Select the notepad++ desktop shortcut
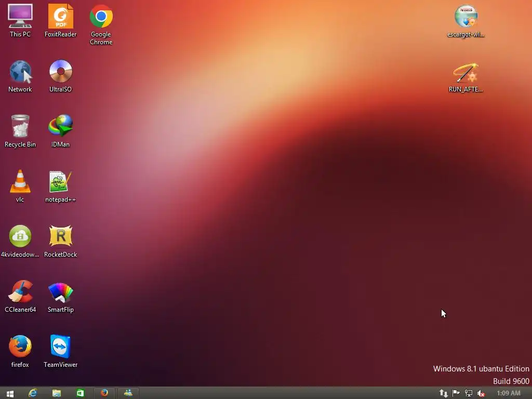Image resolution: width=532 pixels, height=399 pixels. pos(60,186)
